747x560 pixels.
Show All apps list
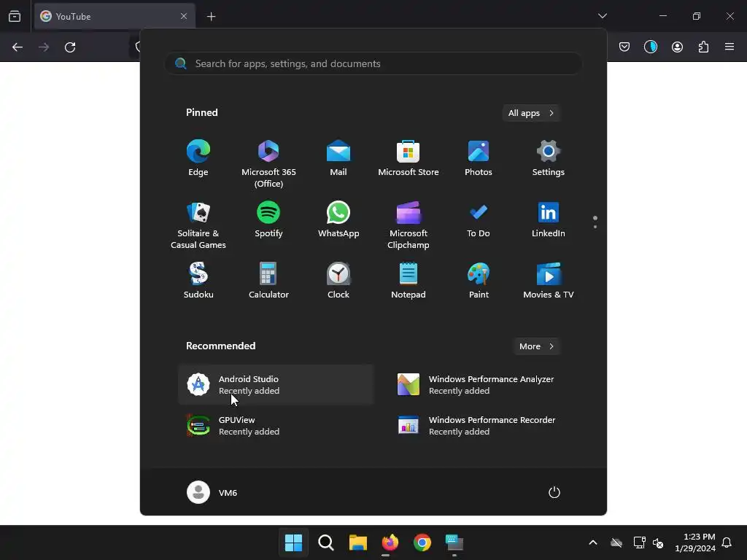[x=531, y=113]
